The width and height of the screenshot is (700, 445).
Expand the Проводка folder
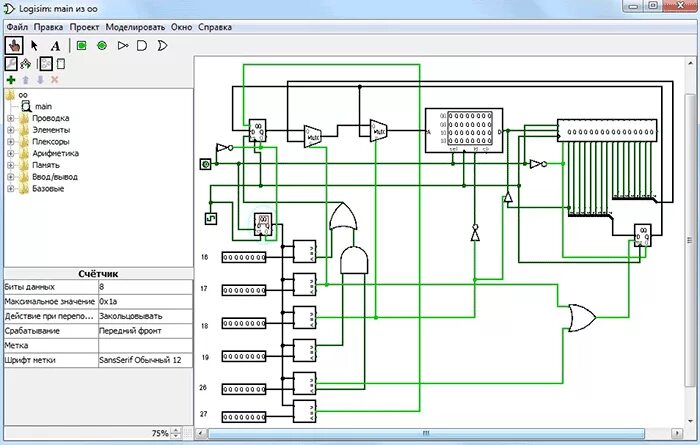pyautogui.click(x=10, y=118)
